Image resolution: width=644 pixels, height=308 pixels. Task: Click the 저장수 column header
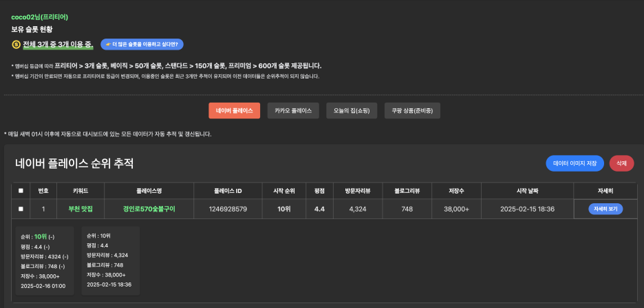pyautogui.click(x=456, y=190)
